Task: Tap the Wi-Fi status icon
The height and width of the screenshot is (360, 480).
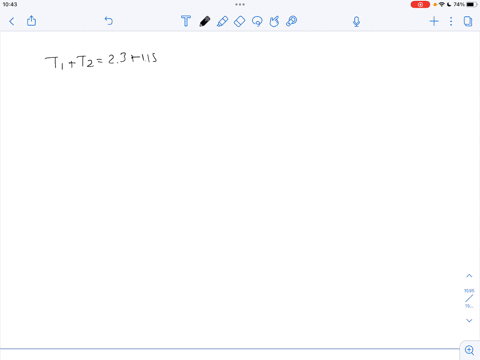Action: click(442, 4)
